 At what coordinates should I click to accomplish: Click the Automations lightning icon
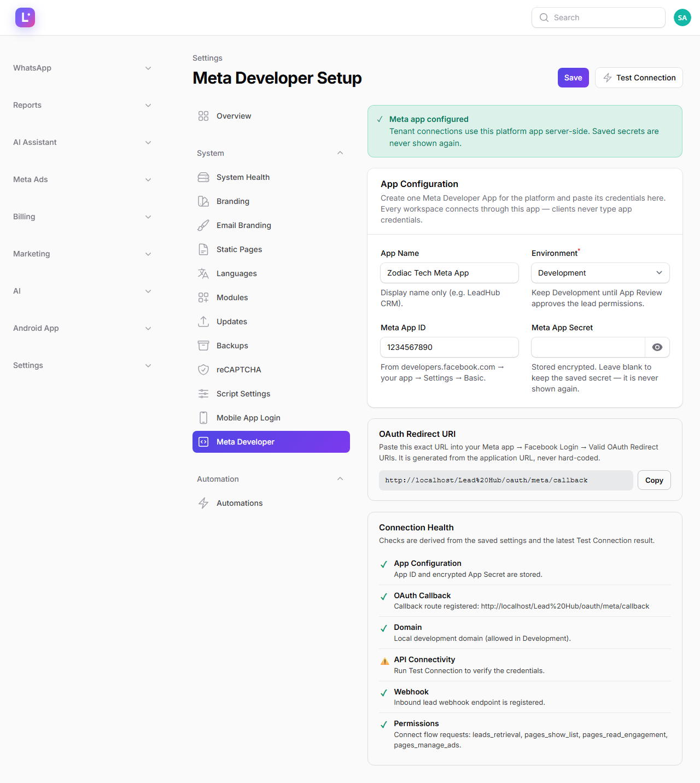[x=203, y=503]
